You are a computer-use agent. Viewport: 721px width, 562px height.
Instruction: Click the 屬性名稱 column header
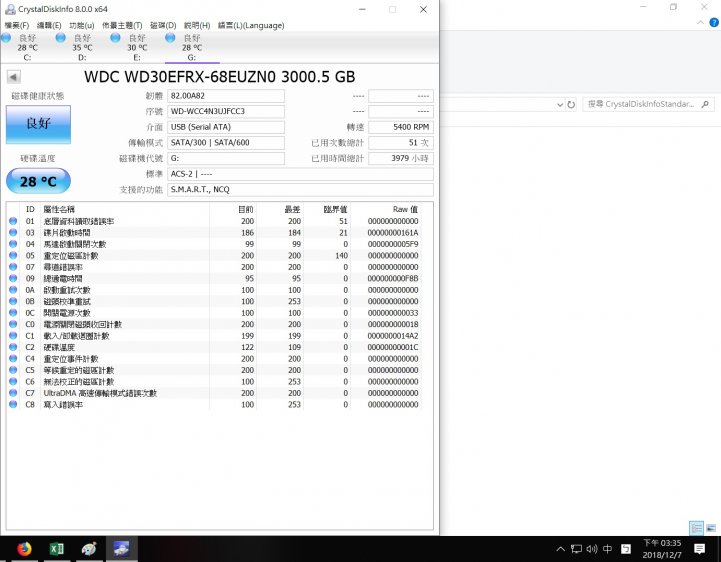click(59, 209)
